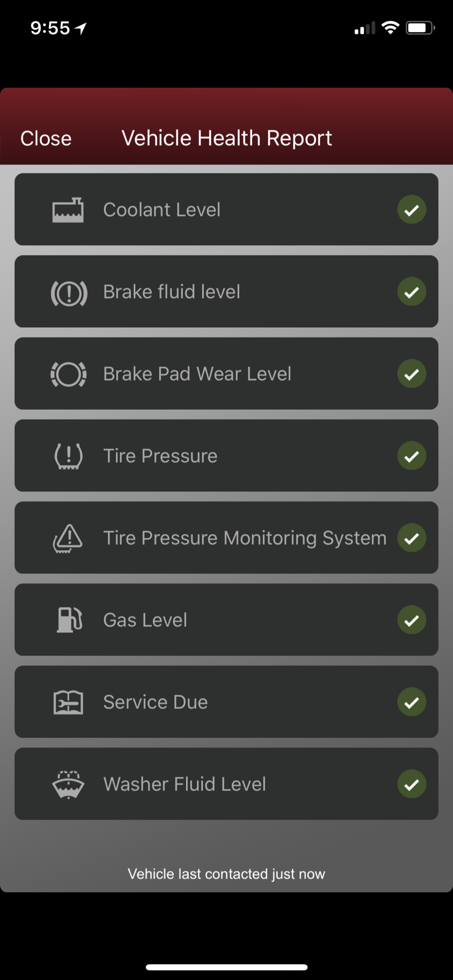Tap the washer fluid icon
Viewport: 453px width, 980px height.
[69, 784]
